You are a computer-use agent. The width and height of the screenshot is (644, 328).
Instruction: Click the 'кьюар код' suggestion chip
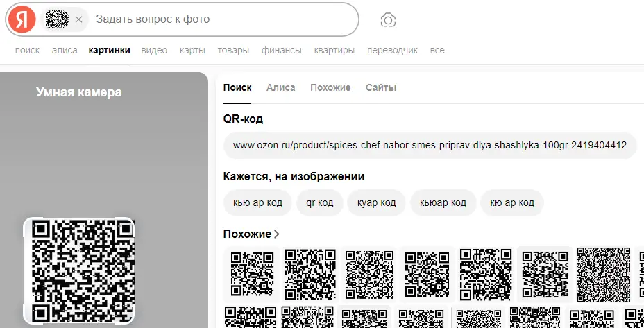coord(443,202)
